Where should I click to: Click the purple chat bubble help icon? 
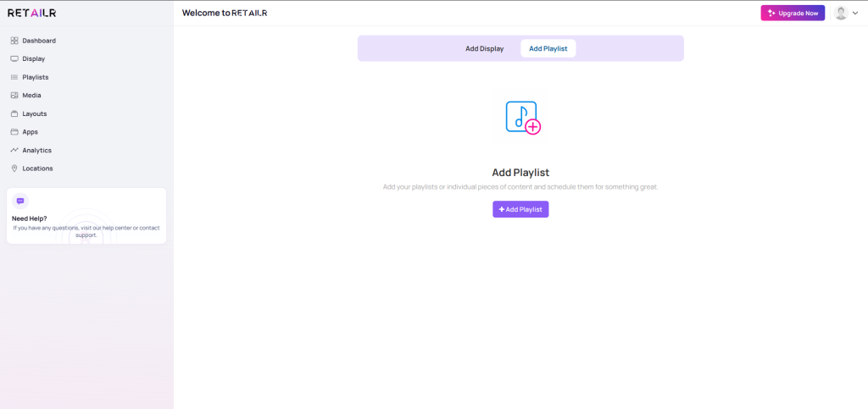[x=20, y=201]
